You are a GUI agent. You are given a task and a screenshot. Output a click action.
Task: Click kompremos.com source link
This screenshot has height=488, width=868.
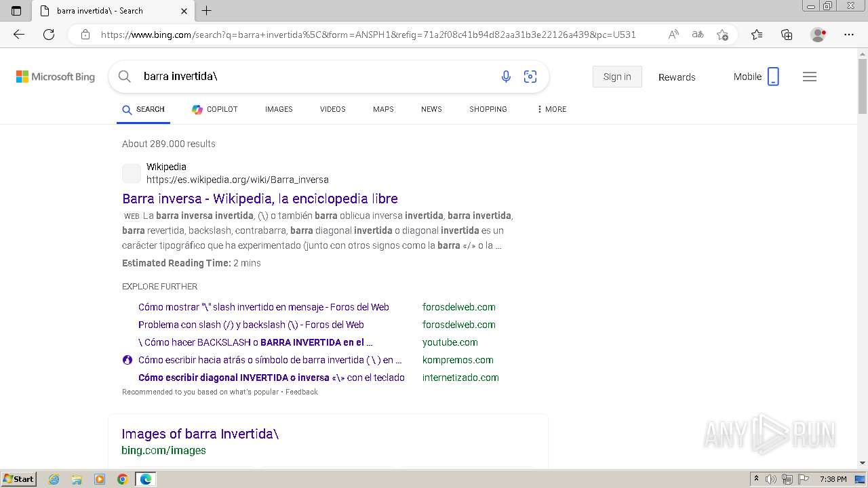click(x=458, y=360)
